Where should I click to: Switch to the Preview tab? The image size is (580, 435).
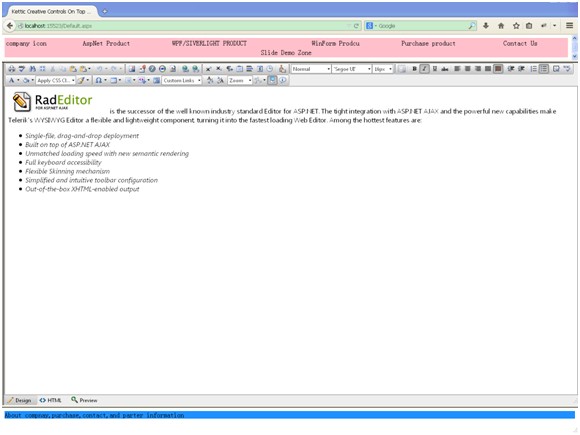pos(84,400)
